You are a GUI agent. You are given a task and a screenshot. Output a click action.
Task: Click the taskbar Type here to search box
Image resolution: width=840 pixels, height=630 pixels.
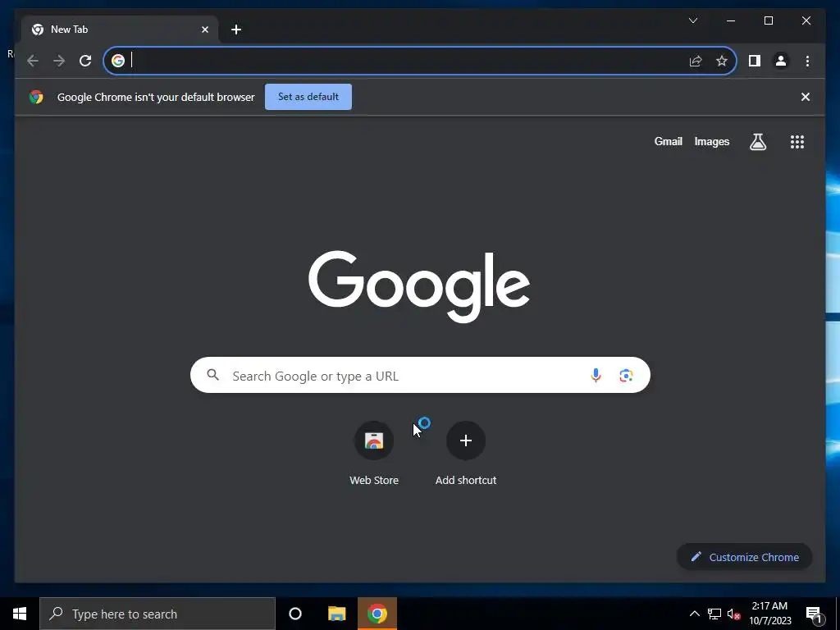157,614
